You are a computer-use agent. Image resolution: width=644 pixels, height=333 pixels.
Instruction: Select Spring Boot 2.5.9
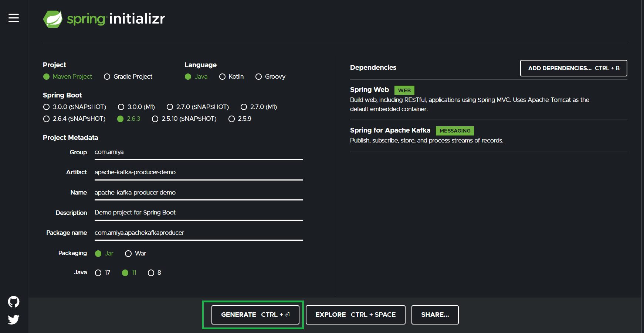coord(240,119)
